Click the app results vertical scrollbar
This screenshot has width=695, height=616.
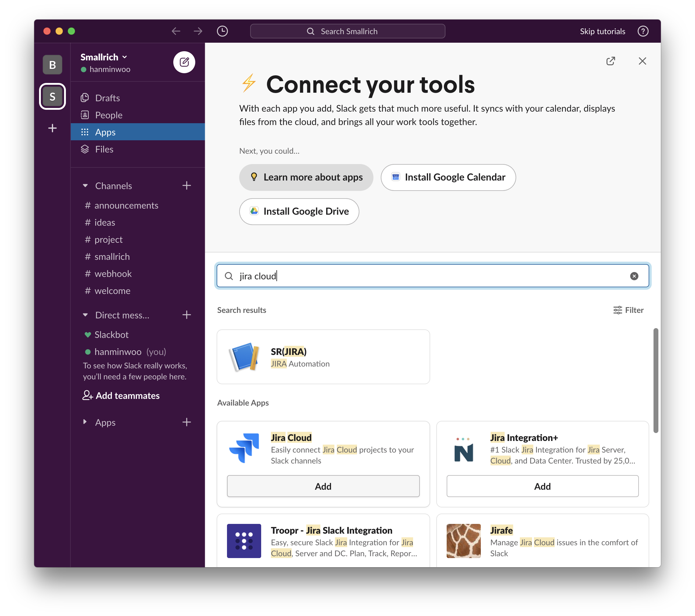656,380
